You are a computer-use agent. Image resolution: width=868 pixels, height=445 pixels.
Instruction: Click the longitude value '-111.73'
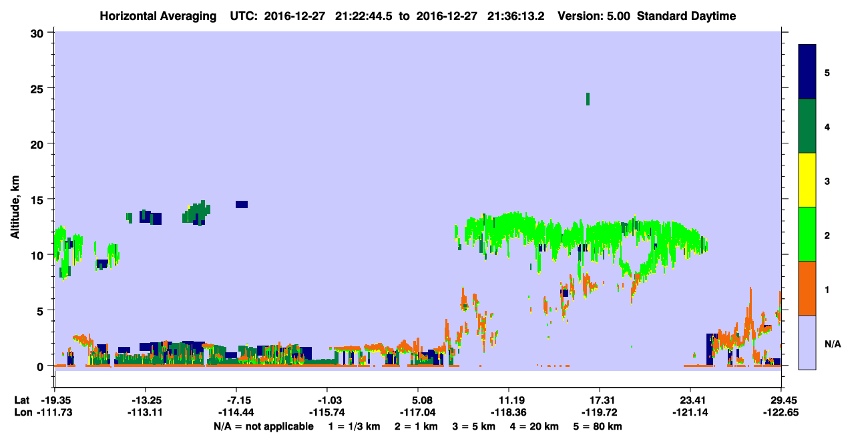pos(54,412)
